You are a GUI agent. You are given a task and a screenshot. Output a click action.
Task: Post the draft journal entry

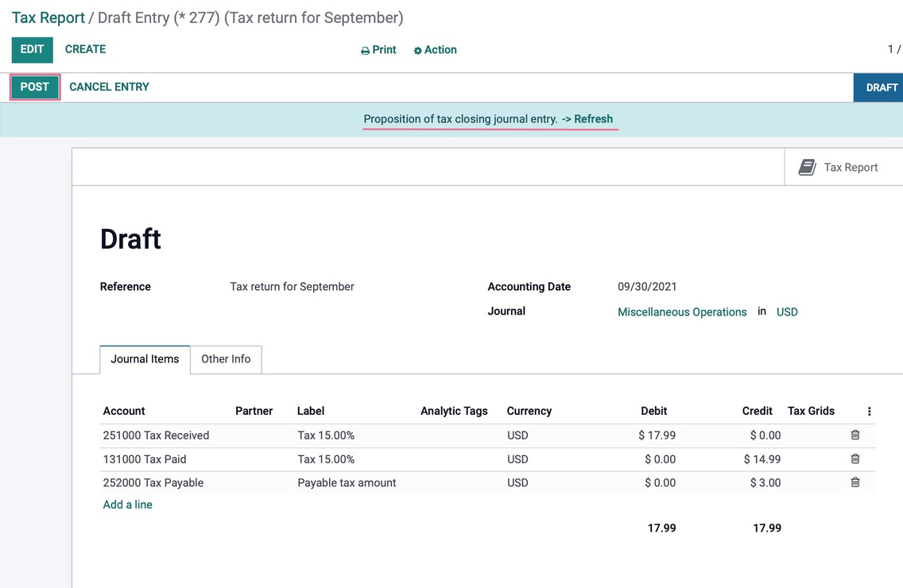[x=34, y=87]
